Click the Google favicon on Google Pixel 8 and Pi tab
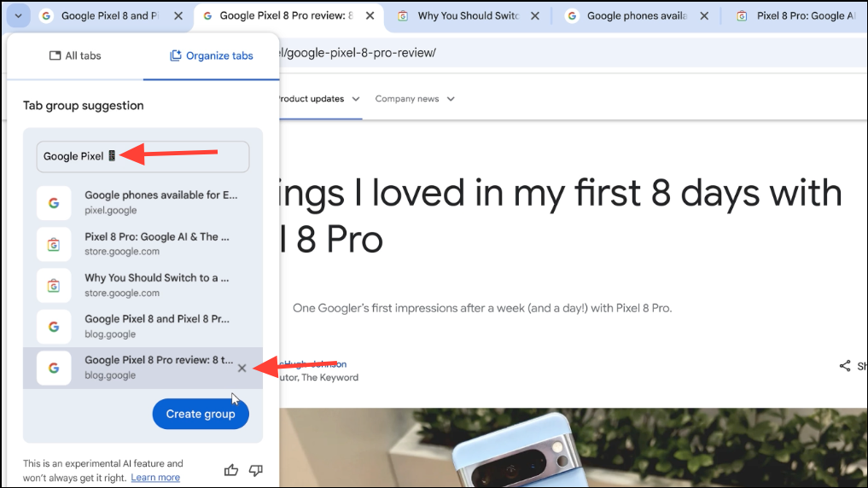Viewport: 868px width, 488px height. (x=46, y=16)
